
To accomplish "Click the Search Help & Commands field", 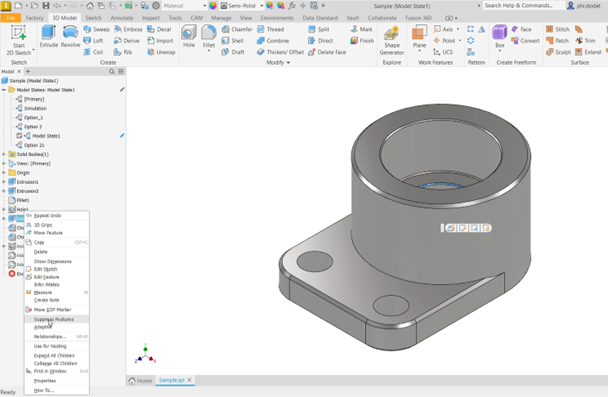I will tap(523, 5).
